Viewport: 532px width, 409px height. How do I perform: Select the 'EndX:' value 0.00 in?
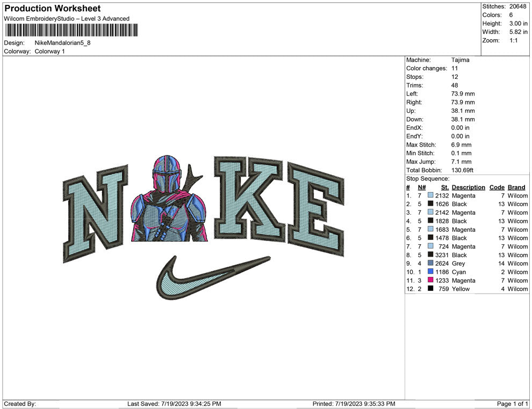coord(461,128)
